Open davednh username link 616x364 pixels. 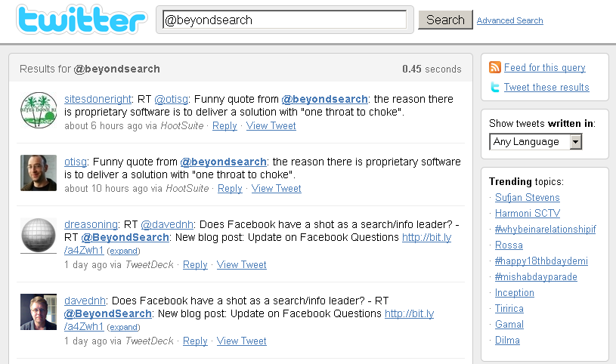pyautogui.click(x=85, y=301)
